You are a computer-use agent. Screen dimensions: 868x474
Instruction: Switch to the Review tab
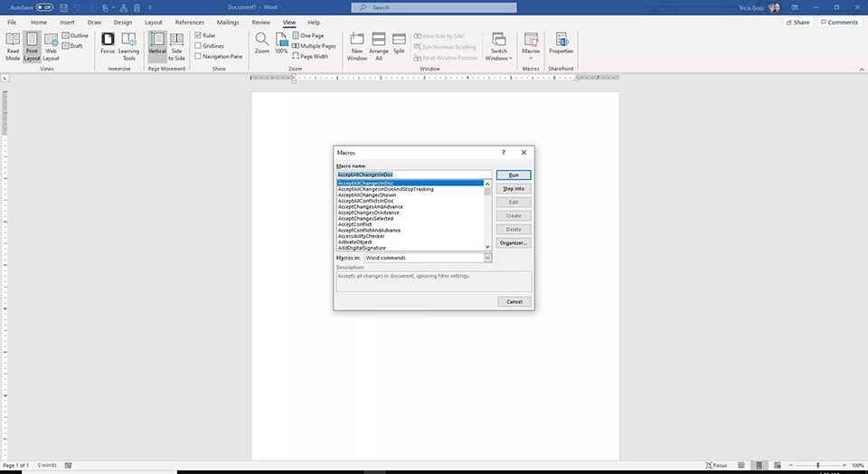260,22
